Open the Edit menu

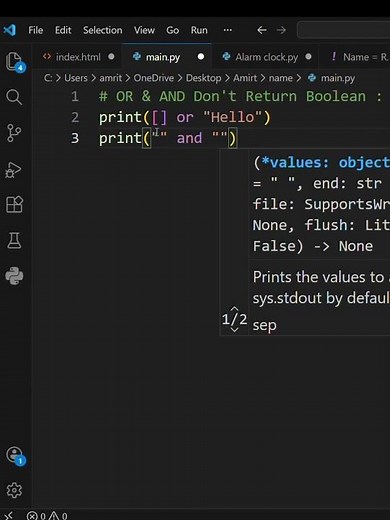(63, 30)
